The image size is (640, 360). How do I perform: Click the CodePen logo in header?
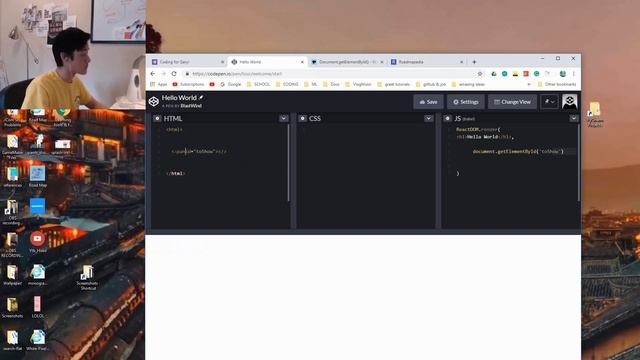(x=153, y=101)
